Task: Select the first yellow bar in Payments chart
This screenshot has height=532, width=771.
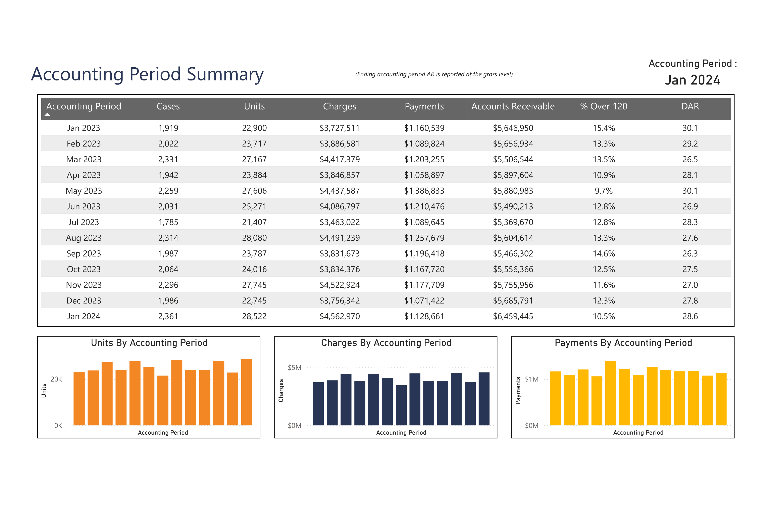Action: click(x=555, y=398)
